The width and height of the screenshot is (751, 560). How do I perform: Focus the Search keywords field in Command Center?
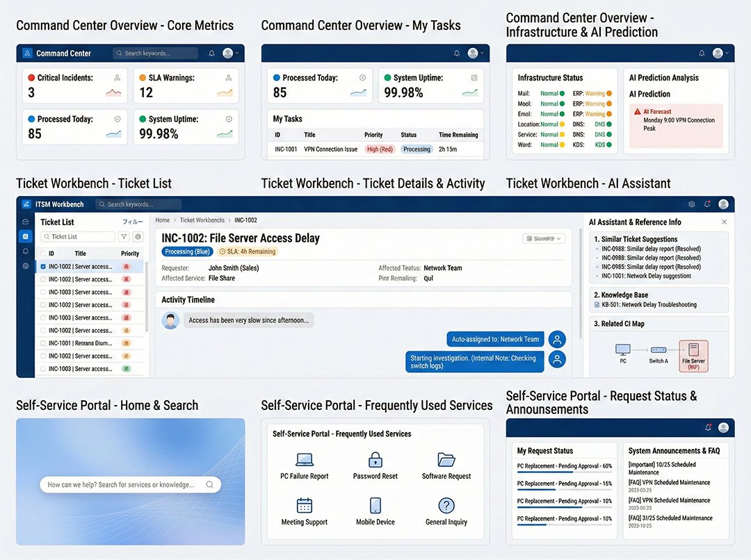click(x=156, y=53)
